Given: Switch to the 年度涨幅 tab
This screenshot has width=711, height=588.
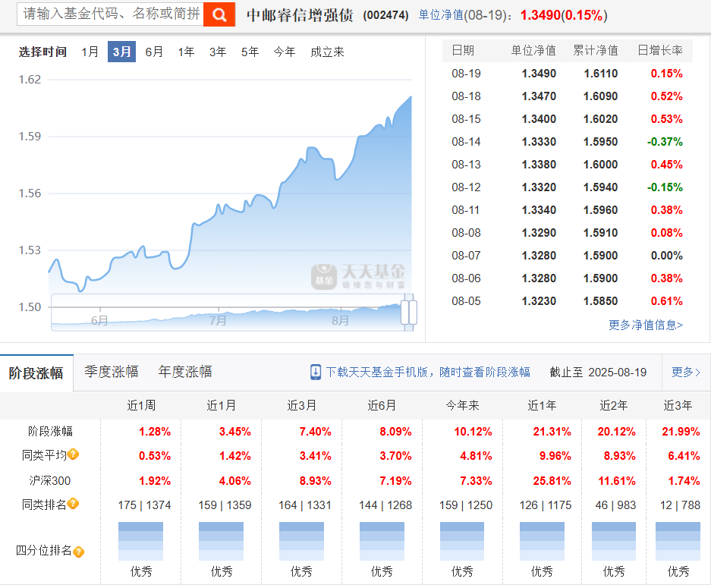Looking at the screenshot, I should click(185, 372).
